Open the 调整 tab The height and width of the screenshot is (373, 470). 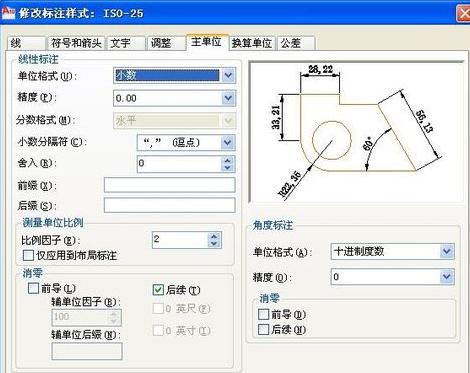pos(166,43)
